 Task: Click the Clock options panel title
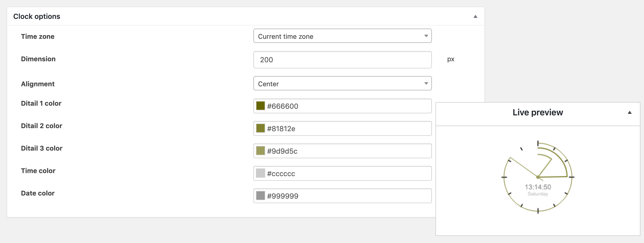(37, 17)
